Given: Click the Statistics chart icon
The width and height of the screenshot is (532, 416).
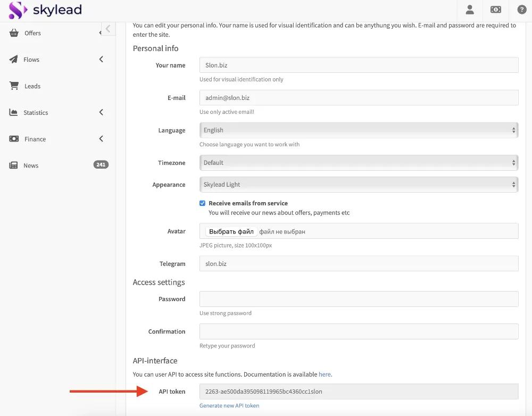Looking at the screenshot, I should tap(13, 112).
